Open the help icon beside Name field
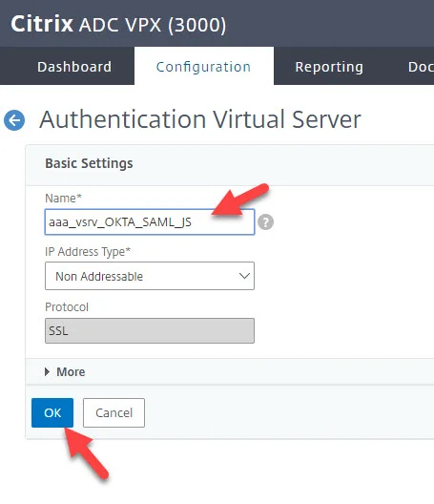This screenshot has height=504, width=434. coord(266,221)
